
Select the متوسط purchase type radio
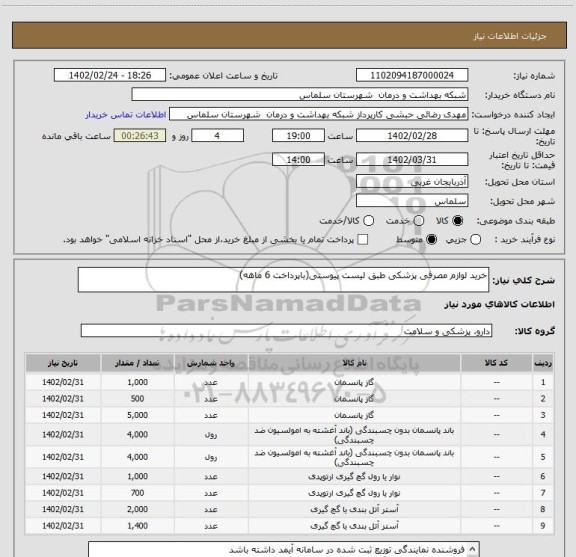tap(431, 240)
